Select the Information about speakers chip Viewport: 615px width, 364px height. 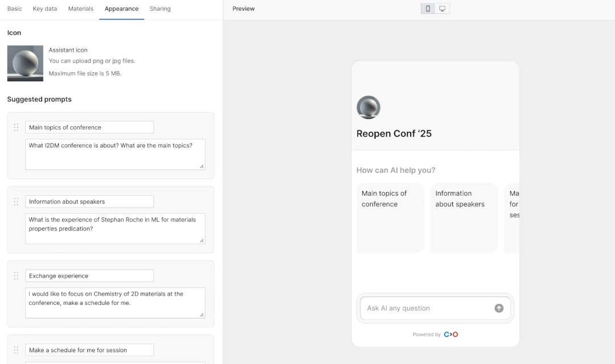click(464, 217)
